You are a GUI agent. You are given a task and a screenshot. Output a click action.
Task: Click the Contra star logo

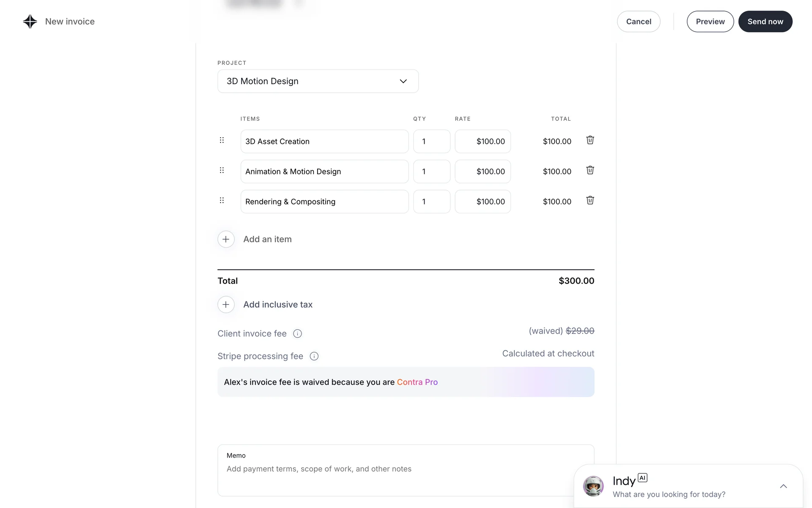click(x=30, y=22)
